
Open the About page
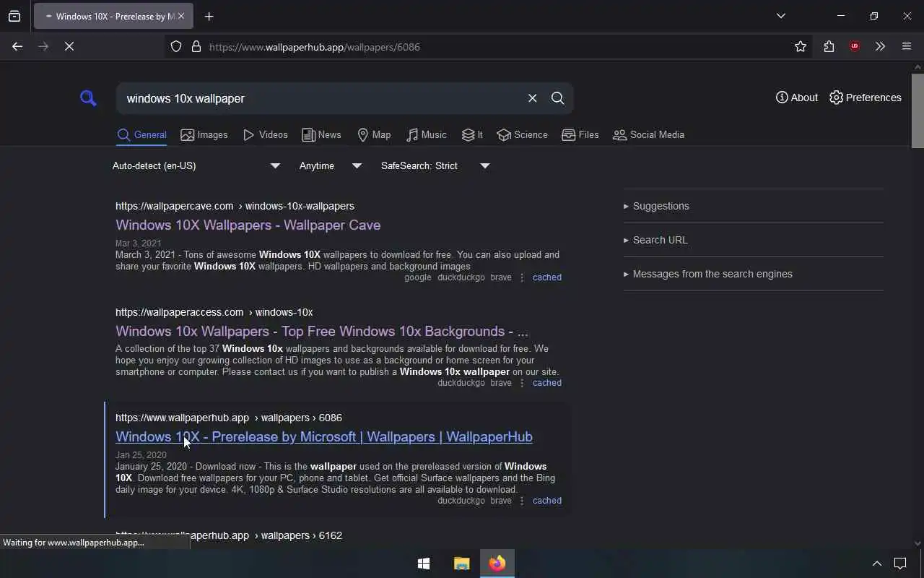797,98
